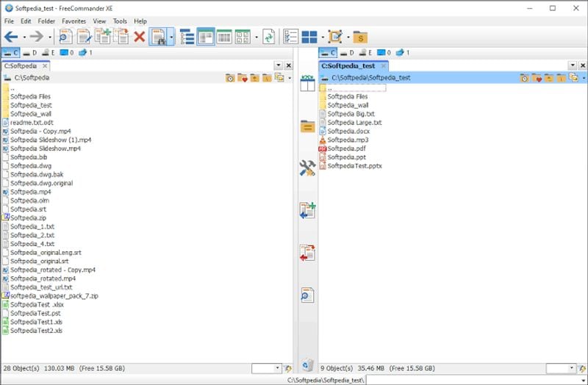
Task: Click the Edit file (page with pencil) icon
Action: tap(84, 37)
